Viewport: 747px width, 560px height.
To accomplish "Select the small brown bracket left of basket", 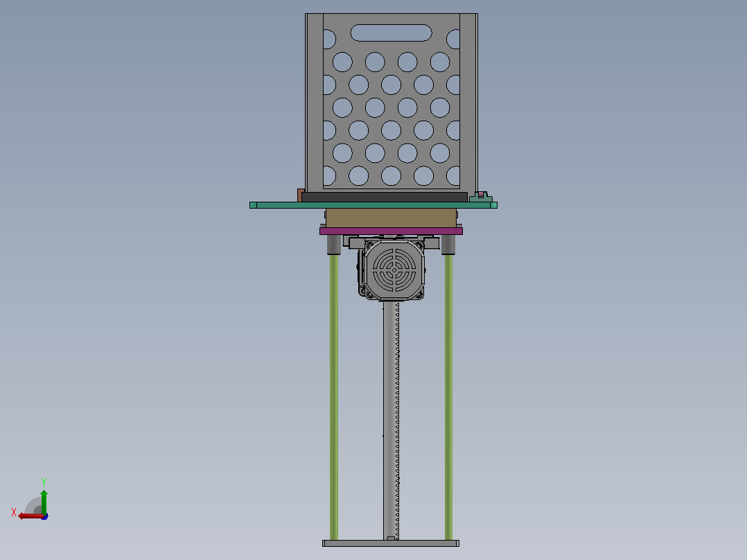I will point(301,195).
